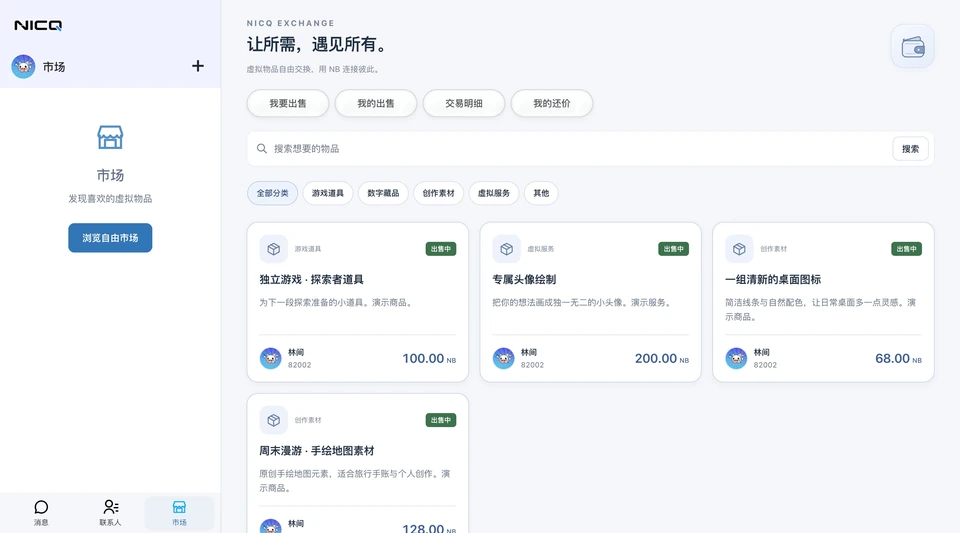Click seller avatar on 100.00 NB card
The height and width of the screenshot is (533, 960).
click(x=271, y=358)
